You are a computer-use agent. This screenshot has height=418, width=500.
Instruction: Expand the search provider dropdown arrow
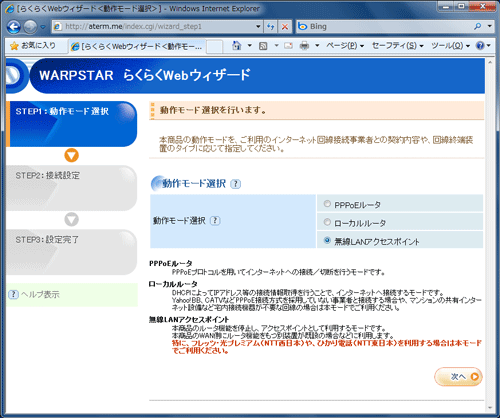(x=489, y=26)
